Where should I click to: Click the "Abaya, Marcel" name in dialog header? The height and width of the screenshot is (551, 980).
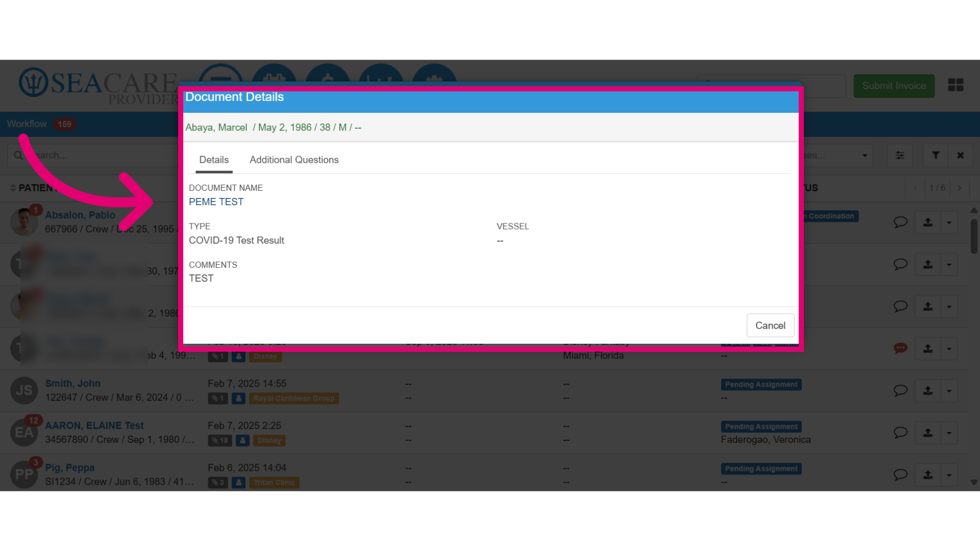pos(216,128)
